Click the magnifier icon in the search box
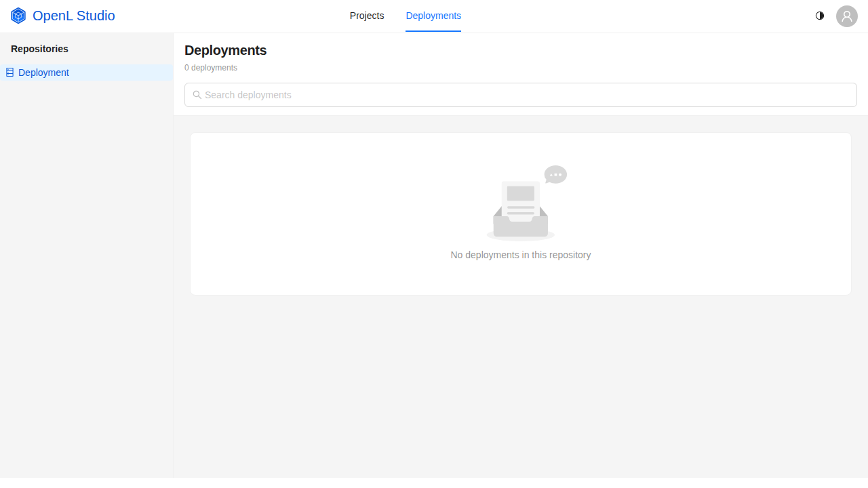Screen dimensions: 868x488 point(197,95)
